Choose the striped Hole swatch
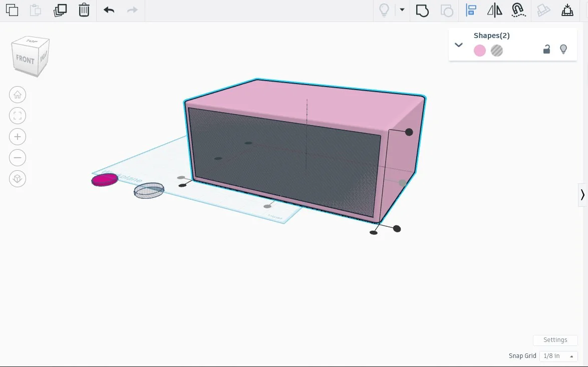The image size is (588, 367). (497, 51)
